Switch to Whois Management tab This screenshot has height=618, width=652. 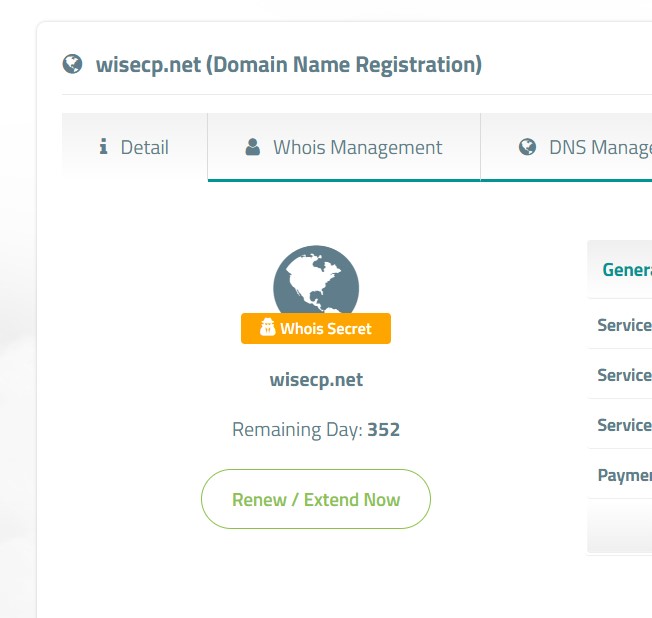pyautogui.click(x=344, y=147)
